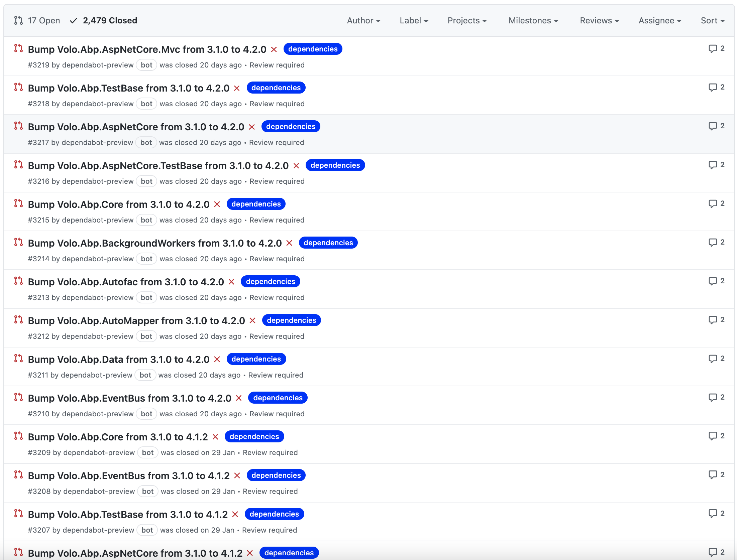The height and width of the screenshot is (560, 737).
Task: Open Bump Volo.Abp.AutoMapper PR title
Action: [x=136, y=321]
